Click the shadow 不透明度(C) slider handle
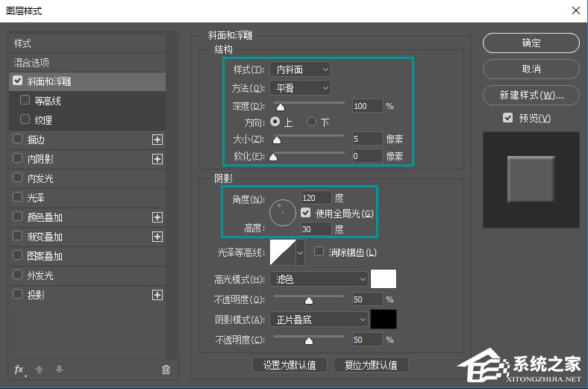 click(309, 340)
